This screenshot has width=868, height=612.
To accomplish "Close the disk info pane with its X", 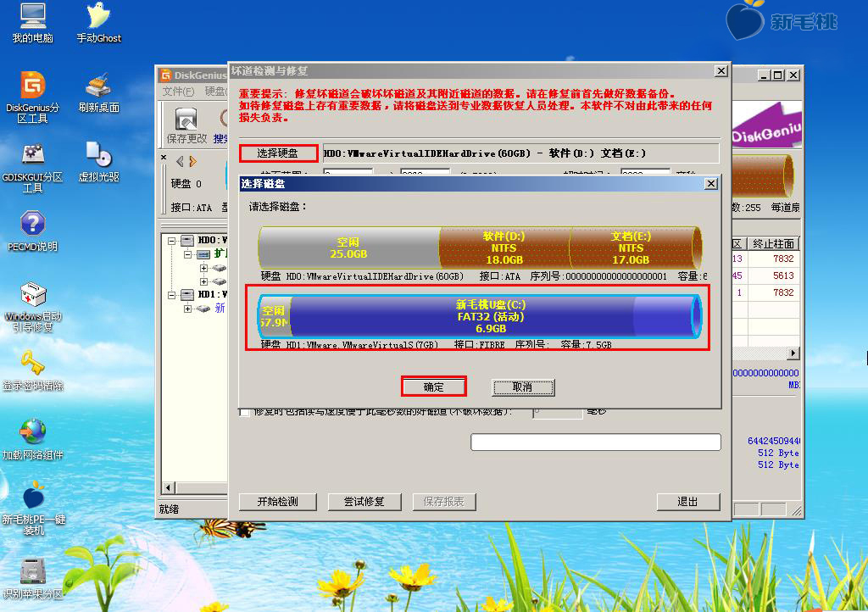I will tap(164, 157).
